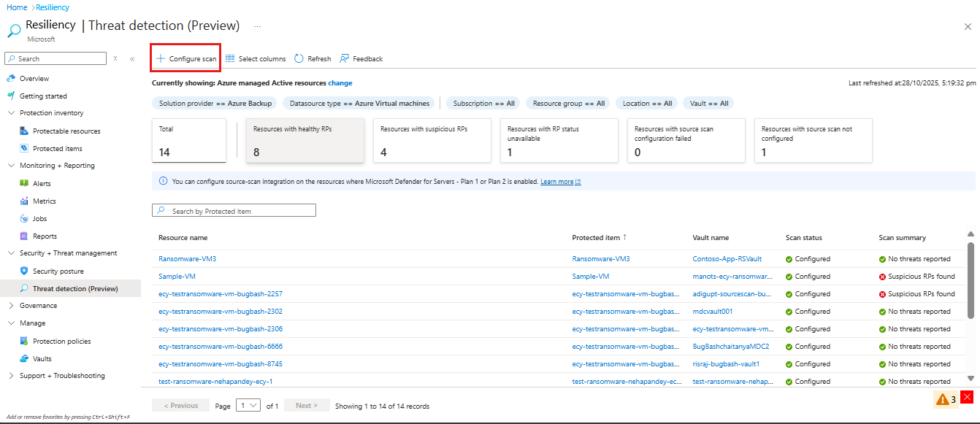Click the Feedback icon in toolbar

point(345,58)
